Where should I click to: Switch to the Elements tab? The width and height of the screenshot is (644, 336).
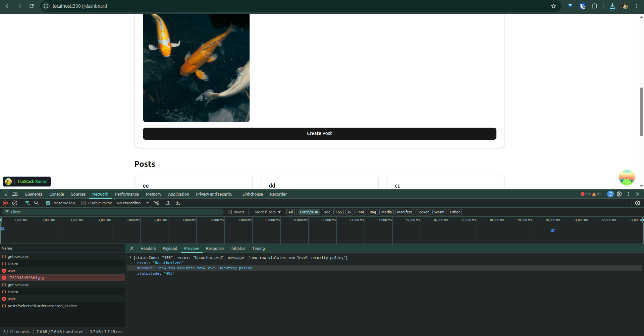click(34, 194)
